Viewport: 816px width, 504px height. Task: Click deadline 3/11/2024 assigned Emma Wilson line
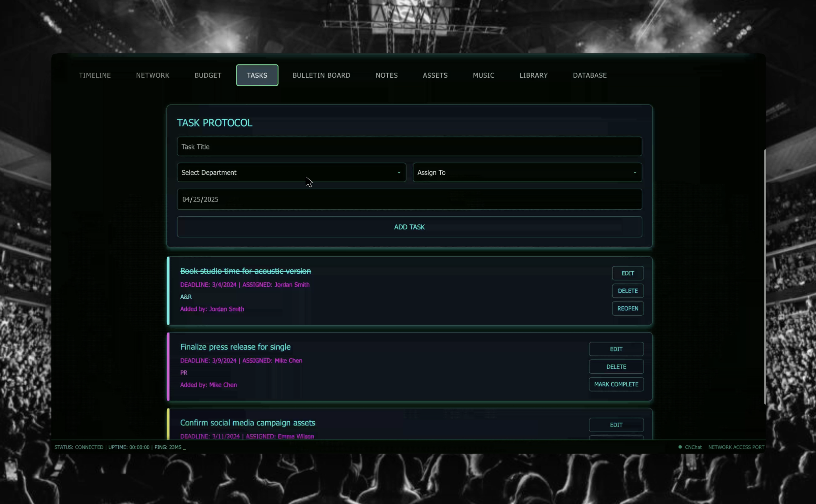coord(247,436)
